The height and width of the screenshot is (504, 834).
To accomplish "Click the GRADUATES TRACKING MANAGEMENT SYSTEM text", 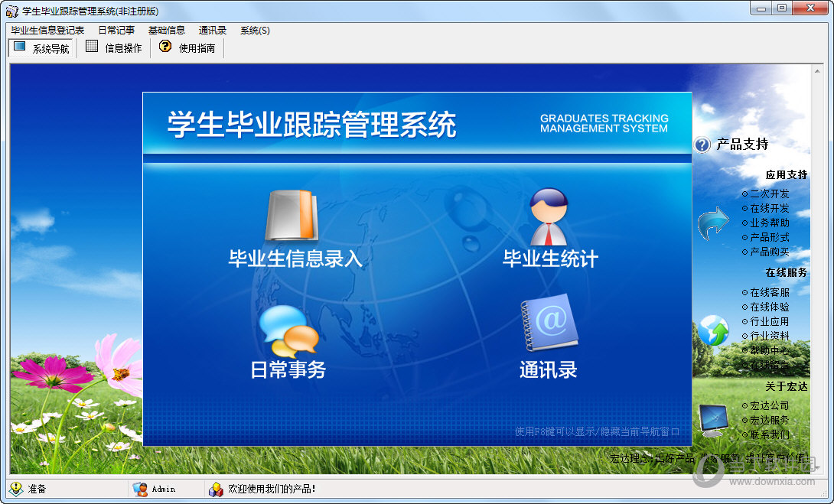I will [604, 123].
